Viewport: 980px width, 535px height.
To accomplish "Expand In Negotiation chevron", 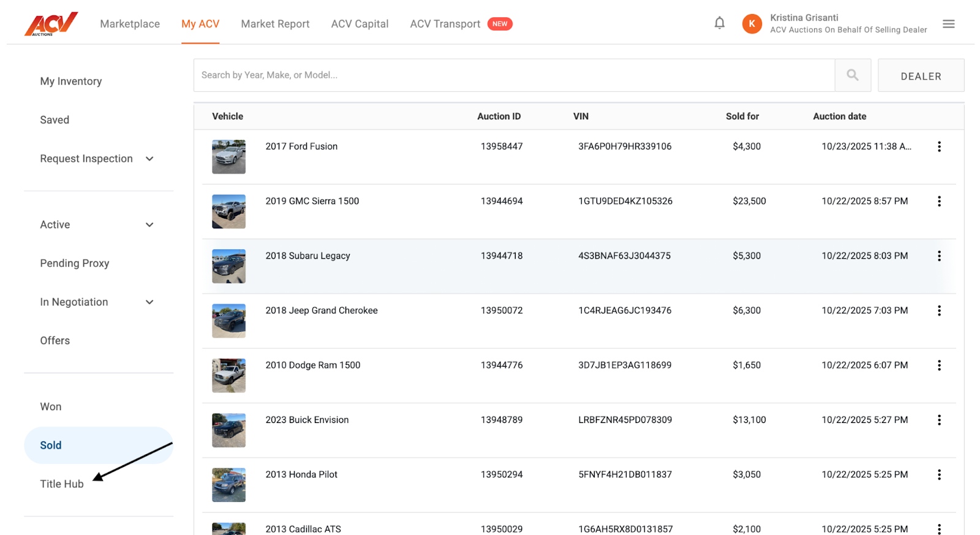I will [149, 302].
